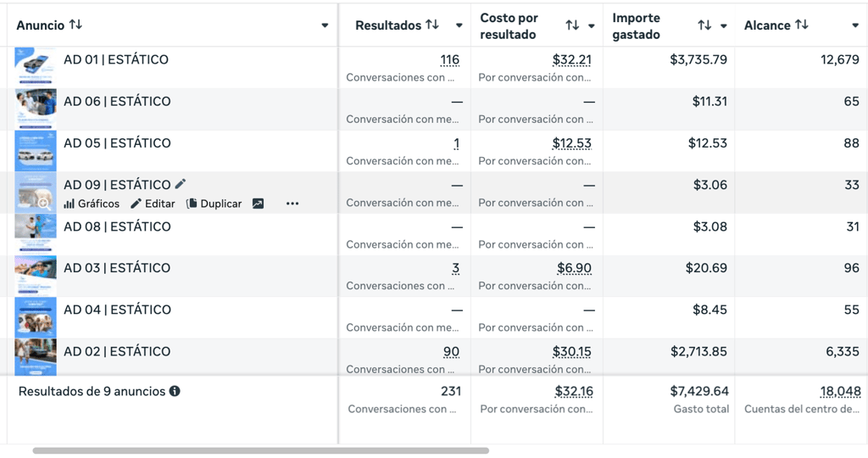Viewport: 868px width, 458px height.
Task: Click the AD 02 ad thumbnail
Action: click(x=36, y=357)
